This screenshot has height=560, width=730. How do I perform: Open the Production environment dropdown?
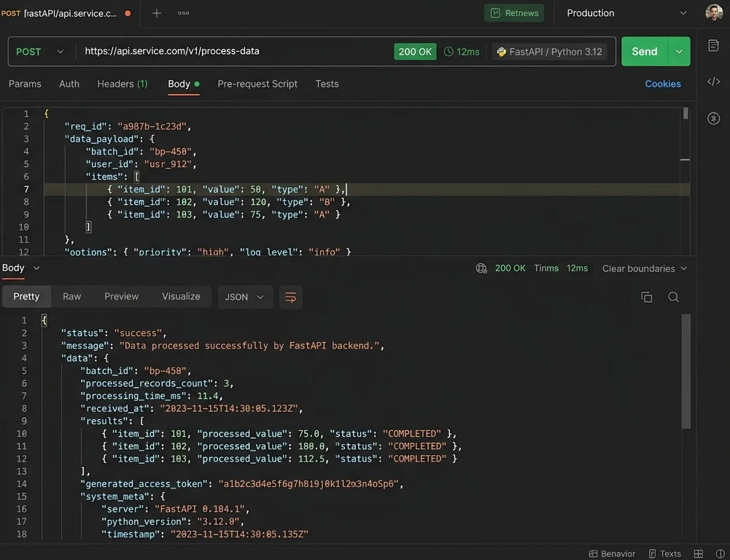[626, 13]
